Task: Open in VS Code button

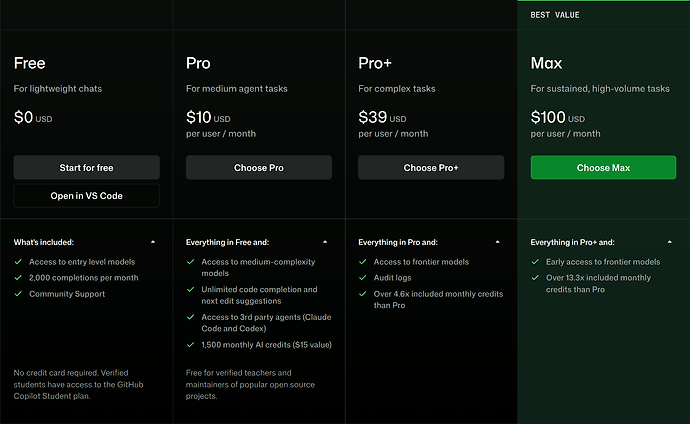Action: [x=86, y=196]
